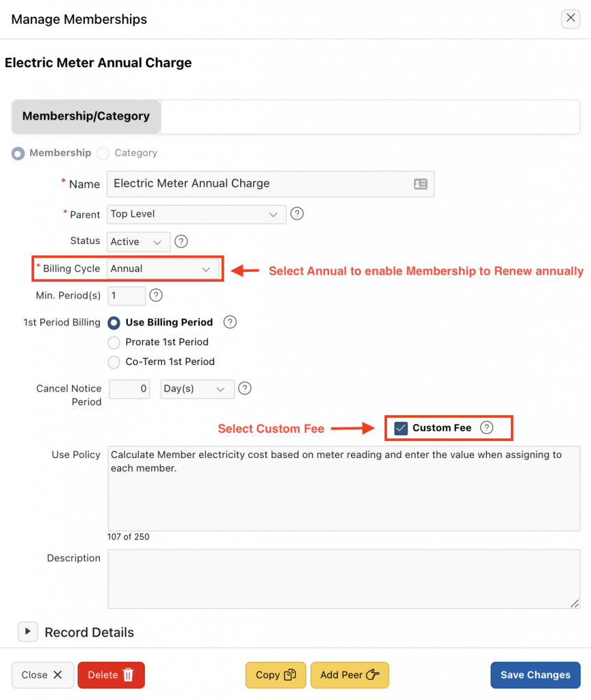Open the Day(s) unit dropdown
The width and height of the screenshot is (591, 700).
point(197,388)
